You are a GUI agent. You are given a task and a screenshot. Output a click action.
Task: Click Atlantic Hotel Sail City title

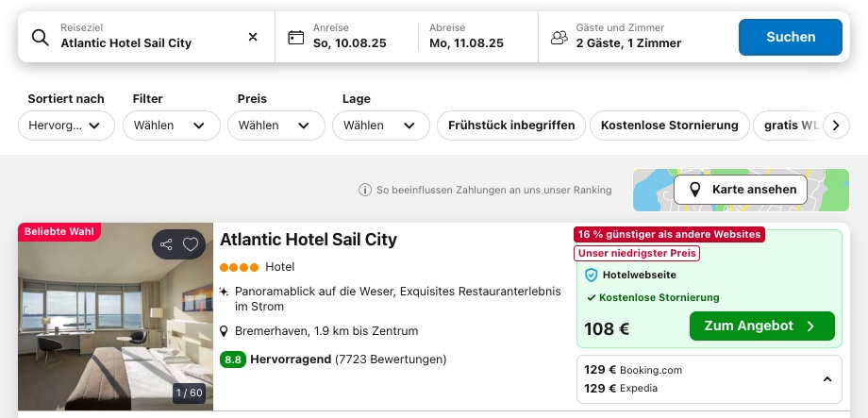point(309,240)
